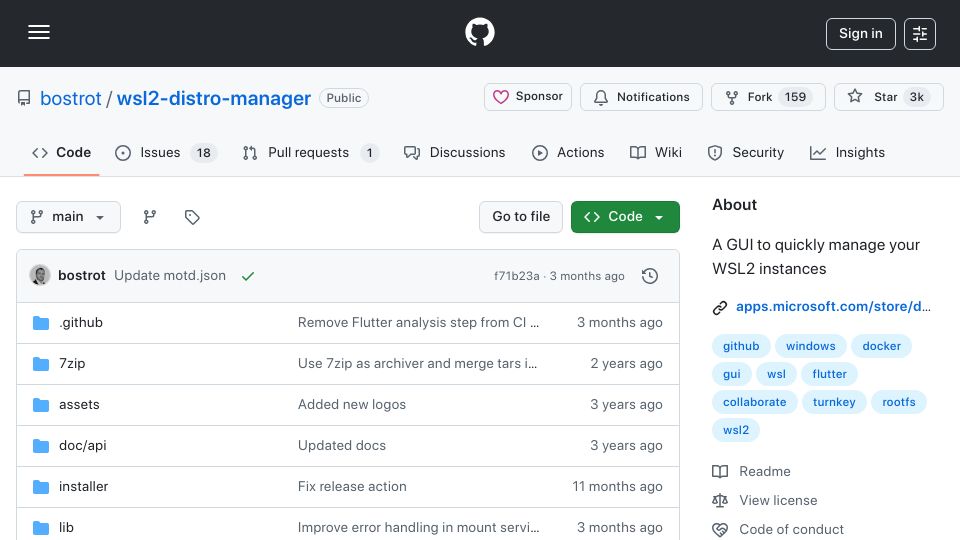Open 'Fix release action' commit
960x540 pixels.
click(x=352, y=487)
